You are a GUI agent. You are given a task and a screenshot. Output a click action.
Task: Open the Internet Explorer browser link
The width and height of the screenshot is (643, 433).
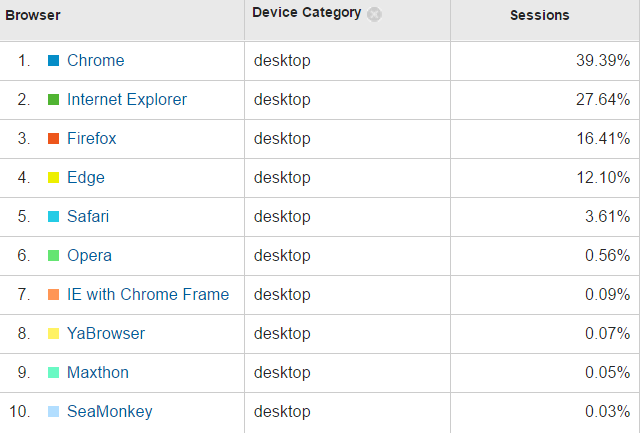click(x=127, y=100)
